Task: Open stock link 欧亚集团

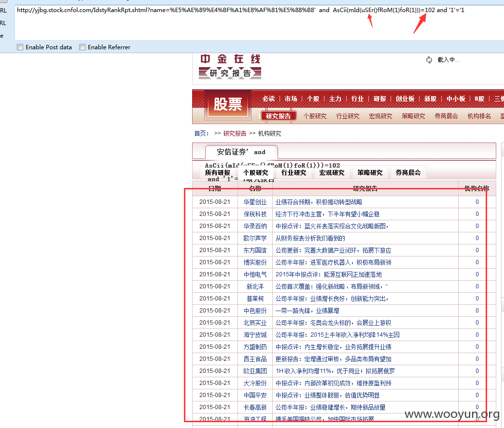Action: pos(255,371)
